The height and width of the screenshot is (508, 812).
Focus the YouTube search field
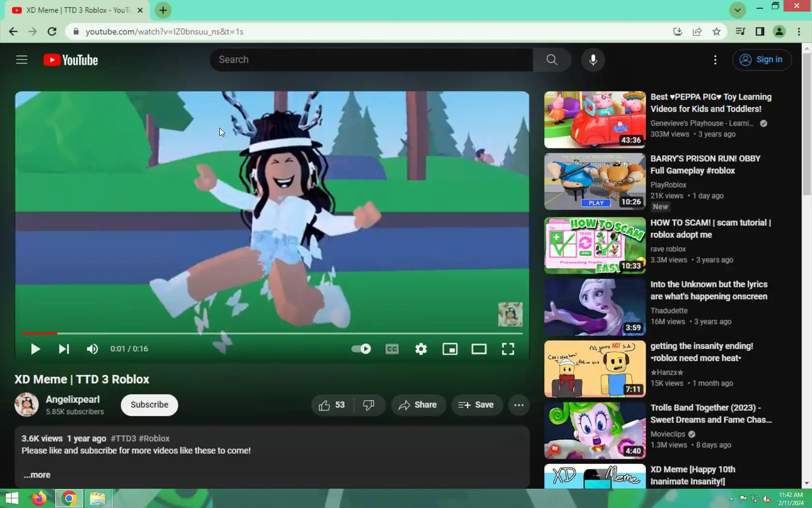pos(371,60)
